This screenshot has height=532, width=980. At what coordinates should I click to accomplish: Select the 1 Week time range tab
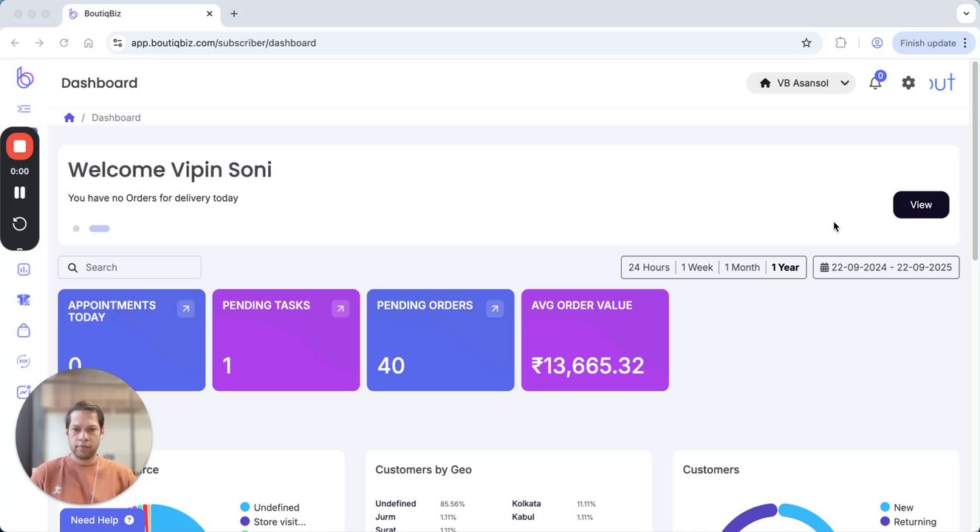tap(697, 267)
